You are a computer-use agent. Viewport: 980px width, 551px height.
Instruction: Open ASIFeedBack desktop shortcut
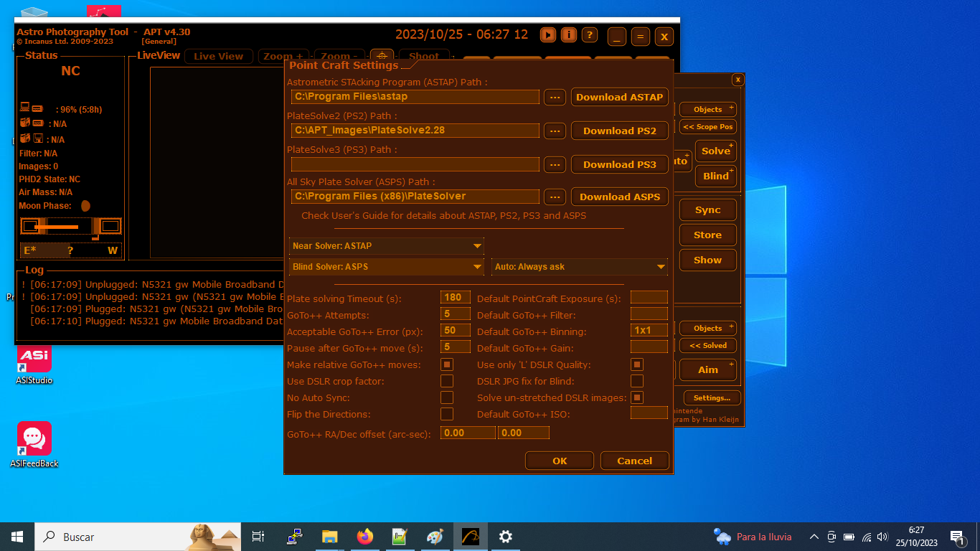point(34,445)
